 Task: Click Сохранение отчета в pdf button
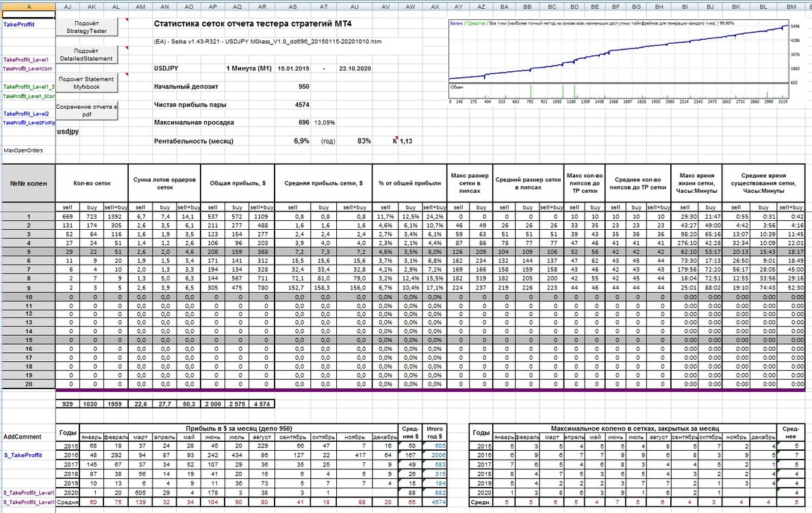(x=86, y=110)
